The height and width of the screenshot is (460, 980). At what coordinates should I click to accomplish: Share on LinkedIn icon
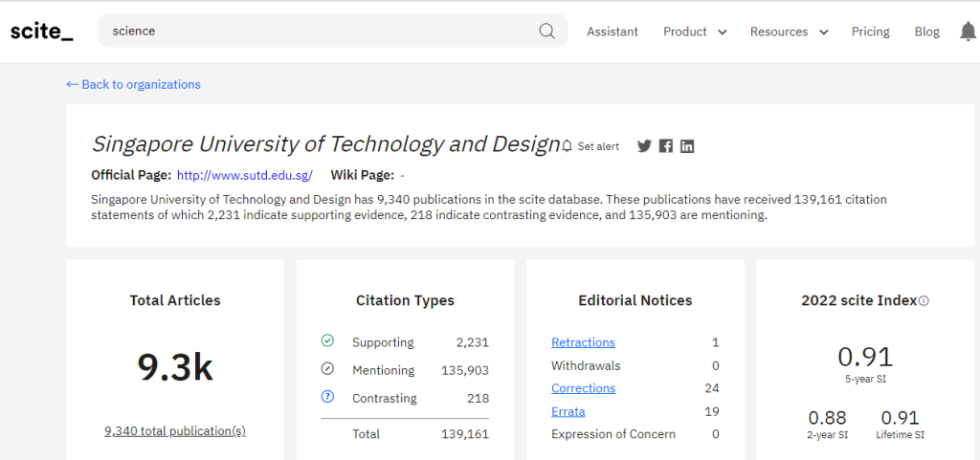coord(687,146)
